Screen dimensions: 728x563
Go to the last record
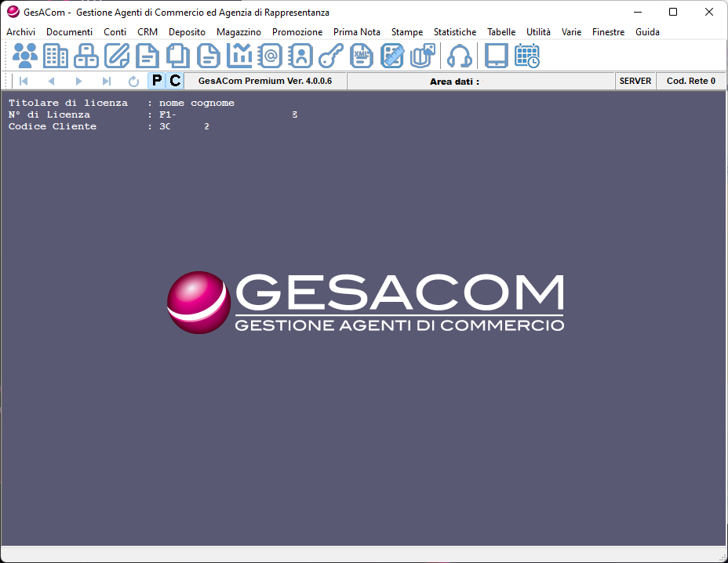107,82
